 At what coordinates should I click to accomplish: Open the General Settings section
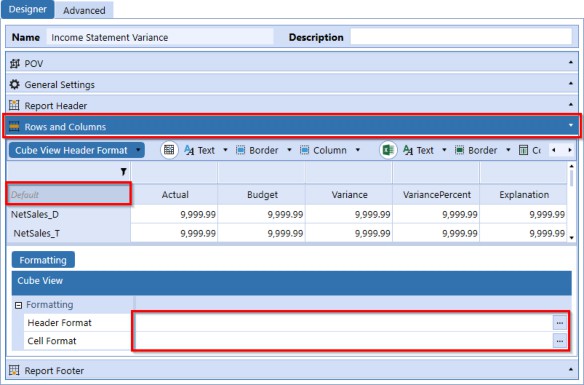[292, 85]
